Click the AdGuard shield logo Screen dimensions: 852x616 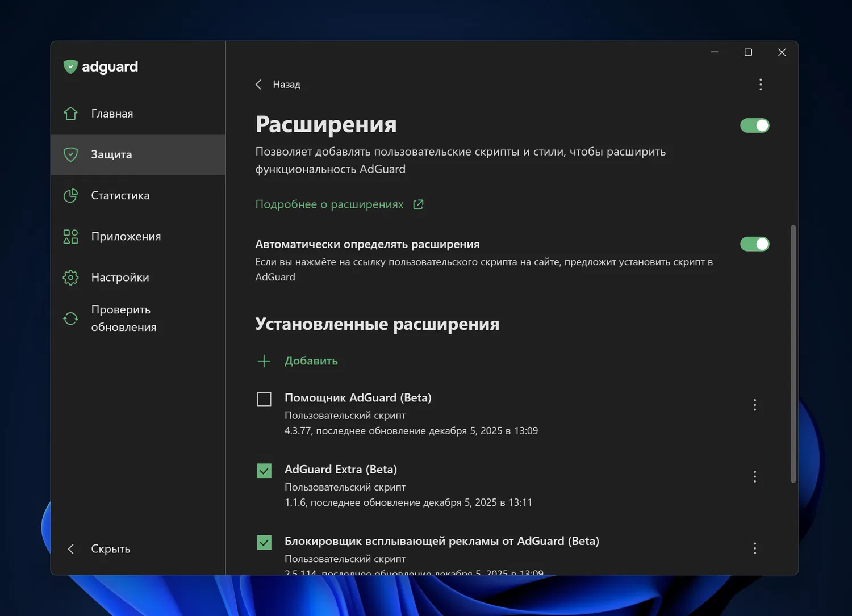coord(70,67)
